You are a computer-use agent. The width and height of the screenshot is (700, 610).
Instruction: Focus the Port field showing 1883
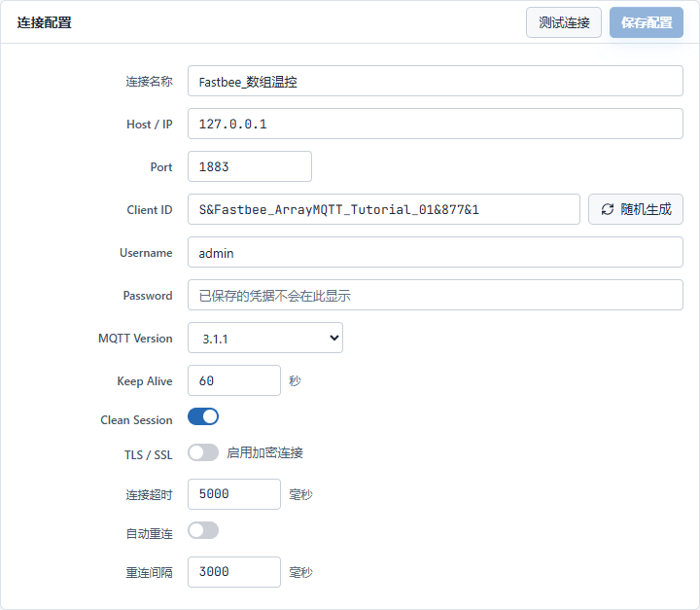pyautogui.click(x=250, y=166)
